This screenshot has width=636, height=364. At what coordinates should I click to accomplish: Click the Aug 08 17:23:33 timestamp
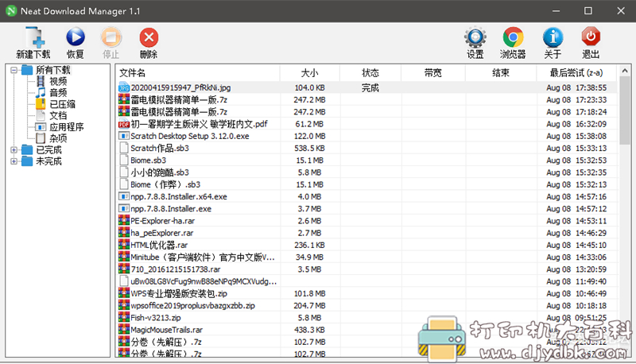pos(576,99)
